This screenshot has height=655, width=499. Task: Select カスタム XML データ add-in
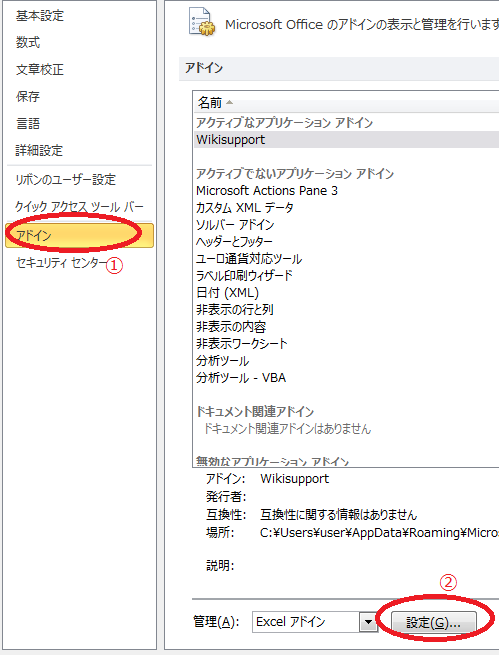click(x=245, y=208)
